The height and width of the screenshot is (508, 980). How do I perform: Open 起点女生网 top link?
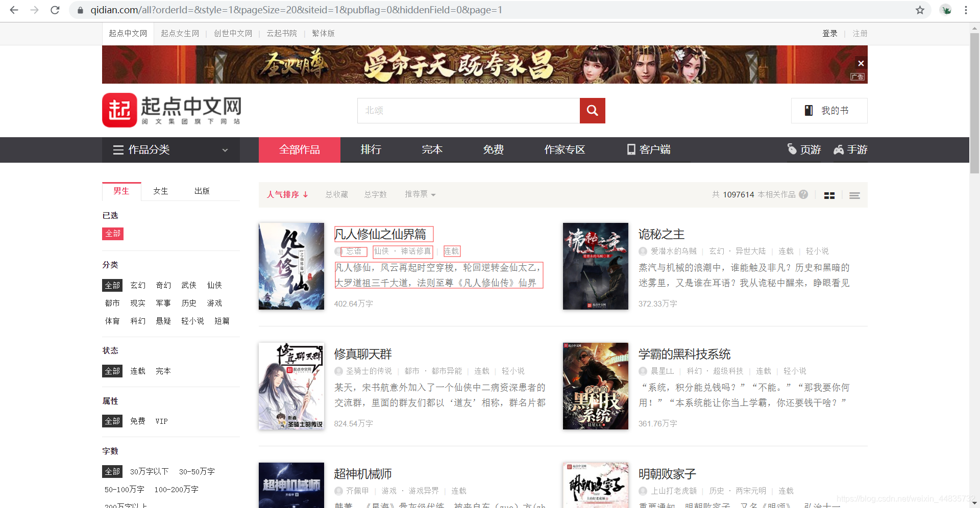click(180, 33)
